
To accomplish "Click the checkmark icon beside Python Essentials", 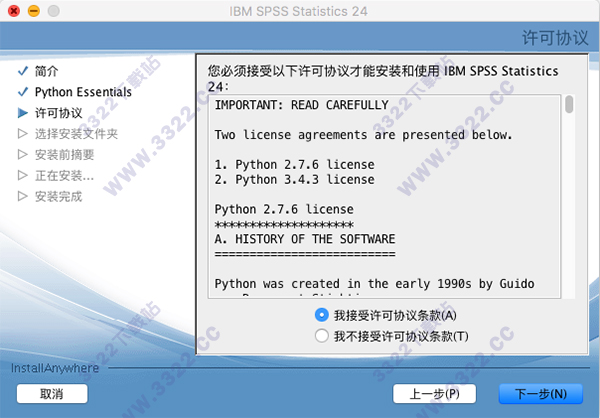I will click(23, 92).
